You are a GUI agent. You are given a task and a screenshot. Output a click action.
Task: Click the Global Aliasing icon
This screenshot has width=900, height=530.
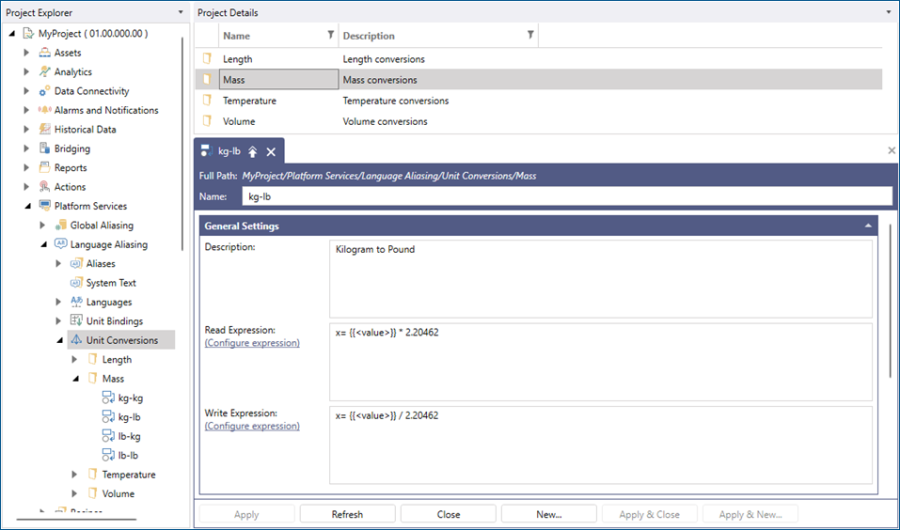coord(60,225)
